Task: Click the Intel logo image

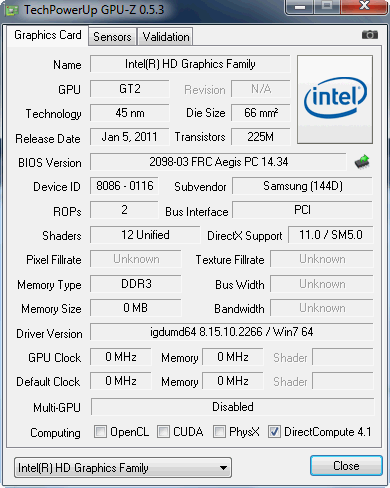Action: click(335, 100)
